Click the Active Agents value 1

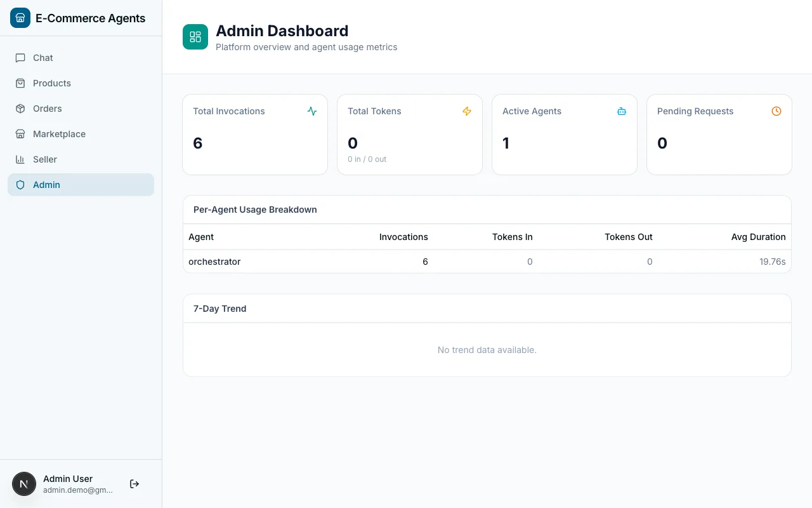tap(506, 144)
